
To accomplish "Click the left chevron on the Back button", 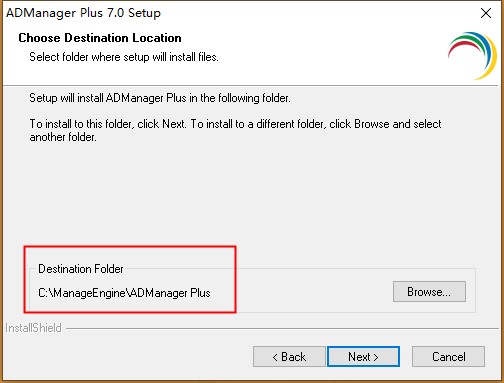I will [275, 357].
